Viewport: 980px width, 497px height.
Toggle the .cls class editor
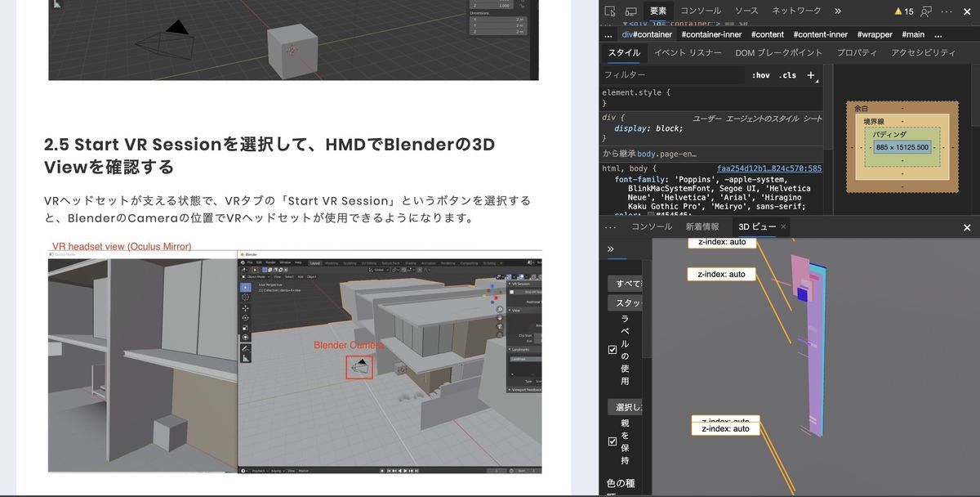coord(787,75)
